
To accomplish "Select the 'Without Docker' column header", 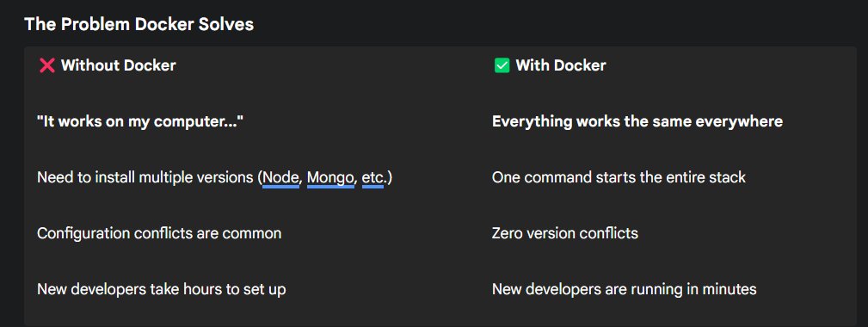I will click(119, 65).
